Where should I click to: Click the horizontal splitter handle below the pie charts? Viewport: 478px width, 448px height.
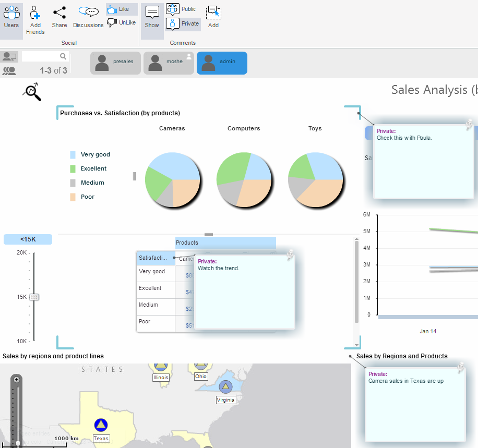[x=208, y=234]
